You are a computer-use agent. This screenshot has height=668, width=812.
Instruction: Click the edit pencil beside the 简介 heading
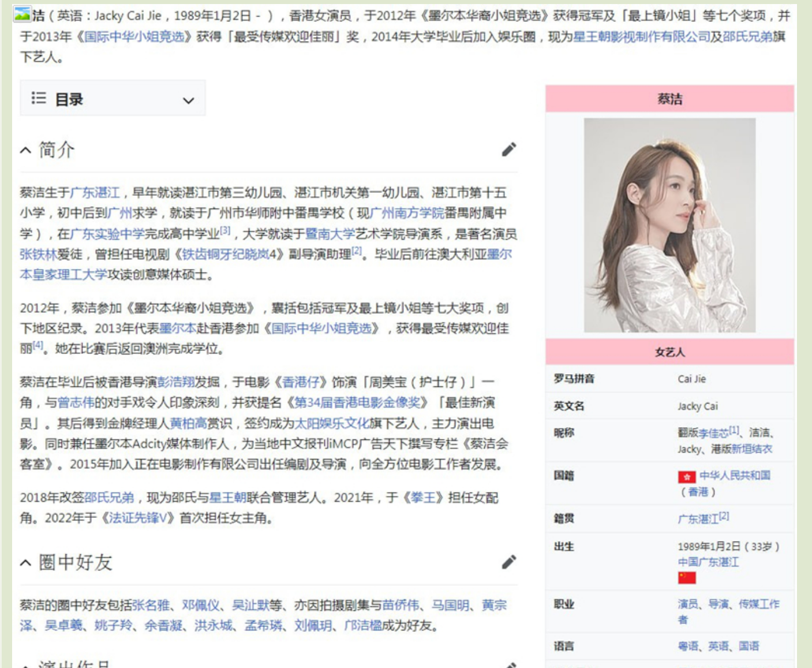tap(508, 150)
